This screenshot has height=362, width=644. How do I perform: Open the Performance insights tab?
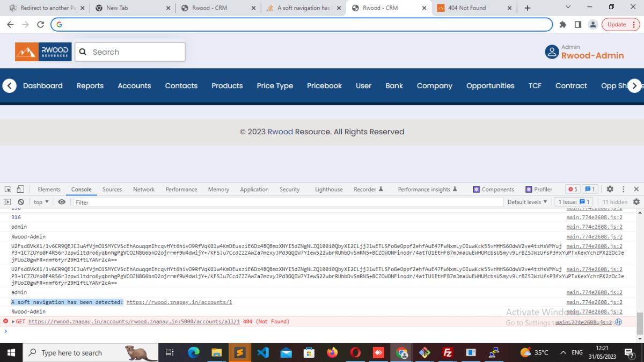(x=428, y=189)
